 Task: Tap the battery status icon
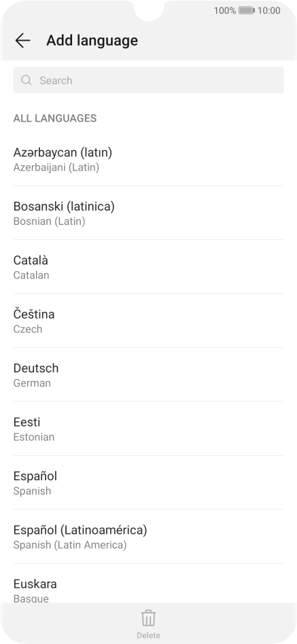click(x=247, y=10)
